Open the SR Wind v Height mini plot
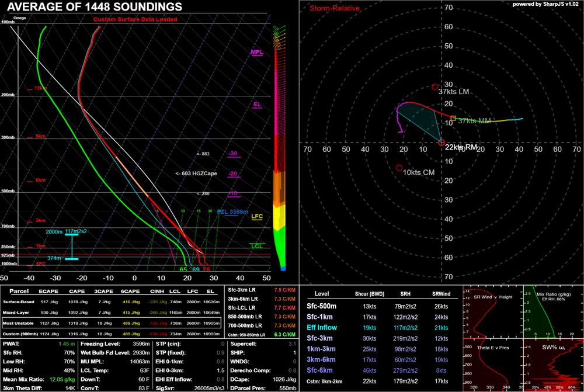584x392 pixels. [x=493, y=312]
